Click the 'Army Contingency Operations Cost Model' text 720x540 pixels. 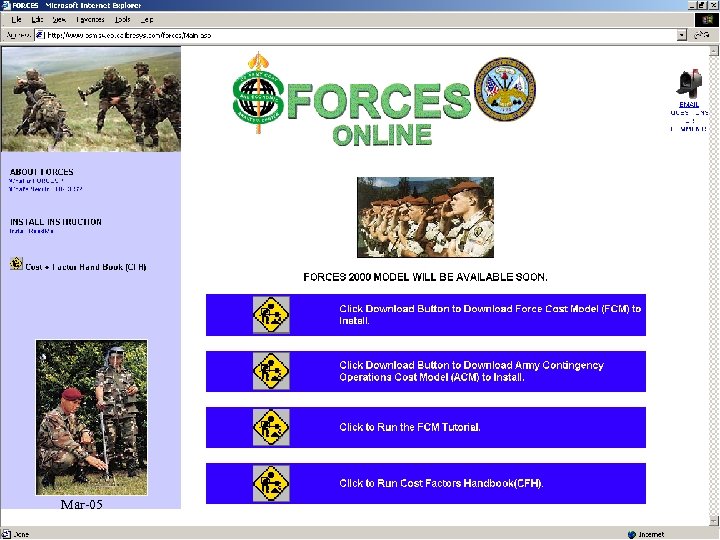coord(472,371)
